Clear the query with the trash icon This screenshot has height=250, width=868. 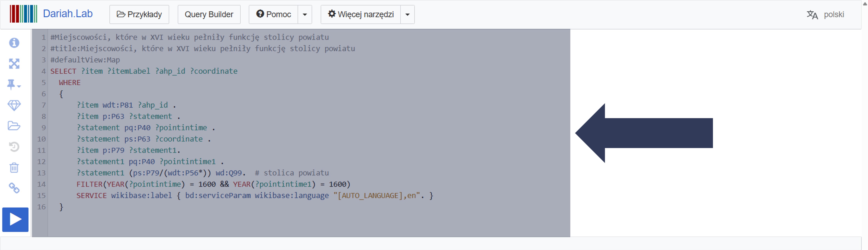[x=14, y=168]
